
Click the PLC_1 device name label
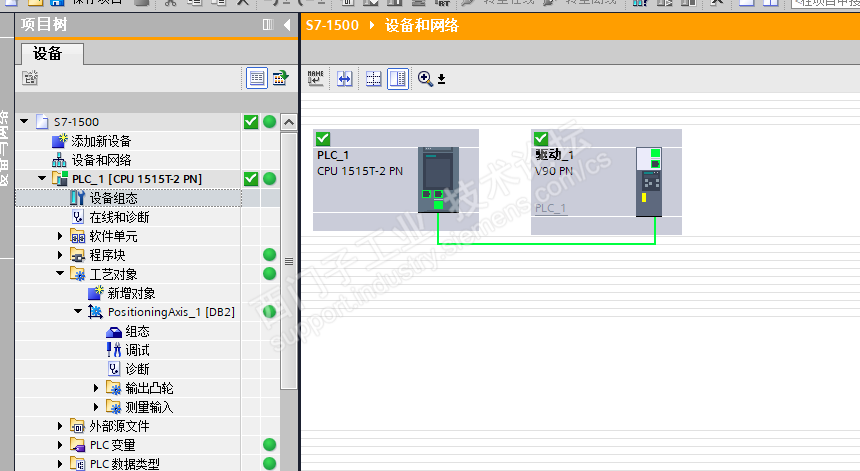tap(333, 155)
